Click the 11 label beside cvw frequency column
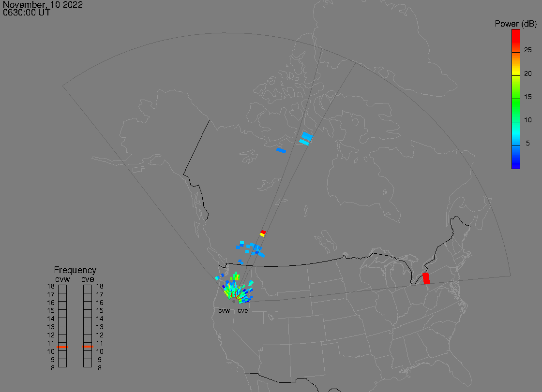 51,343
